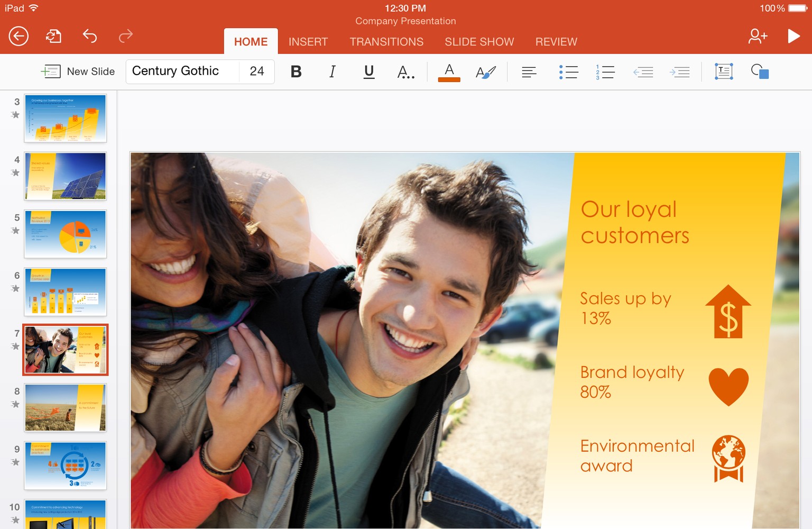This screenshot has height=529, width=812.
Task: Add a New Slide
Action: [78, 71]
